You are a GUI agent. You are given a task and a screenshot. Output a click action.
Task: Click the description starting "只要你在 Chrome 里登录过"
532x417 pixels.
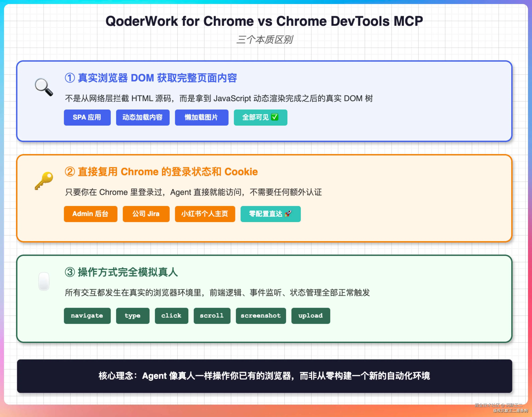(x=193, y=192)
